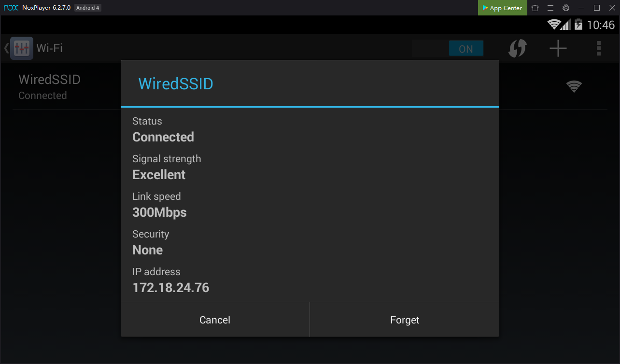Click the plus icon to add network

558,48
